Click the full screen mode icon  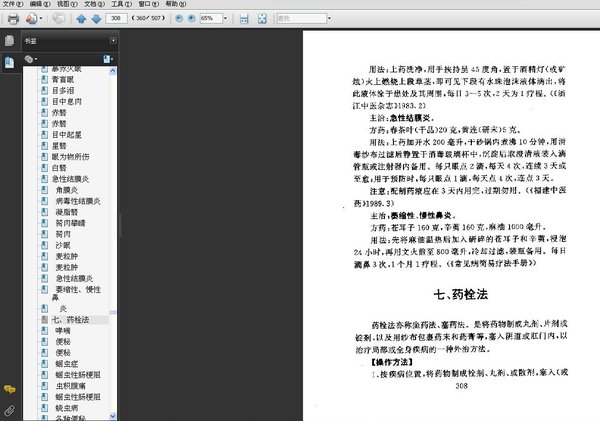(262, 18)
